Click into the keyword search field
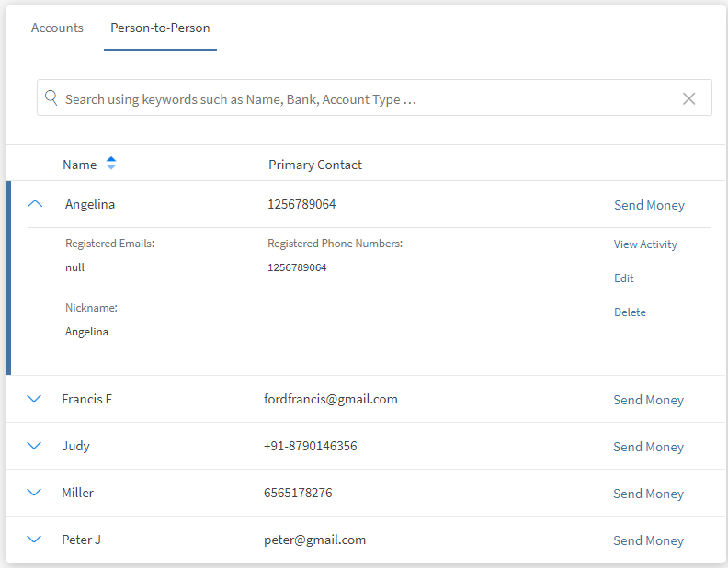 point(368,98)
